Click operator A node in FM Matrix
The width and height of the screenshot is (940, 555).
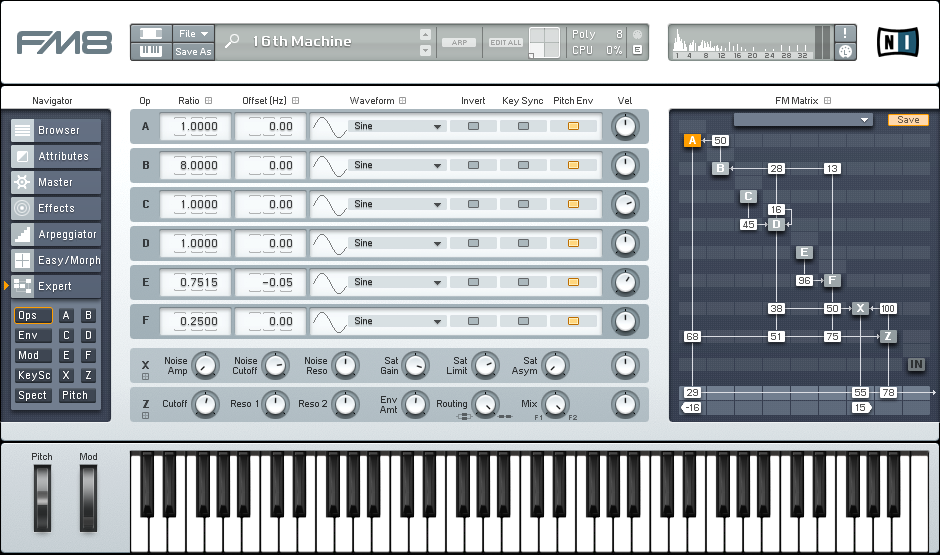pyautogui.click(x=690, y=141)
